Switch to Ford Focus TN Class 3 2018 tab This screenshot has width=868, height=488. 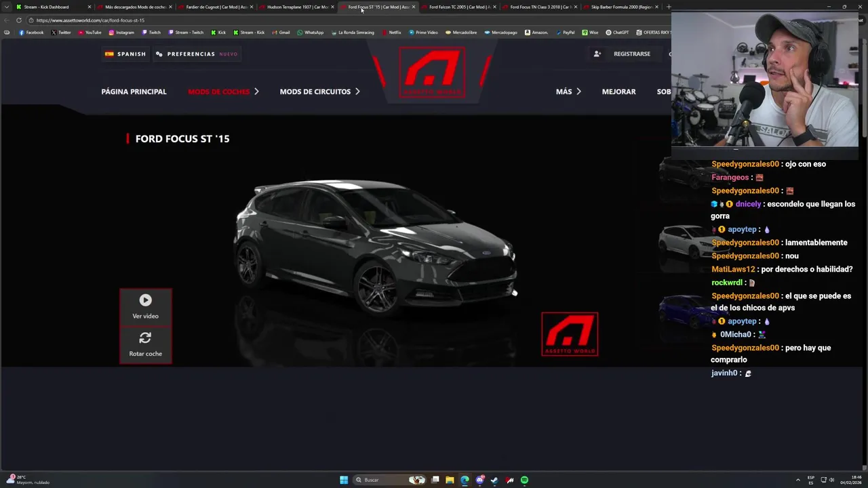click(x=540, y=7)
